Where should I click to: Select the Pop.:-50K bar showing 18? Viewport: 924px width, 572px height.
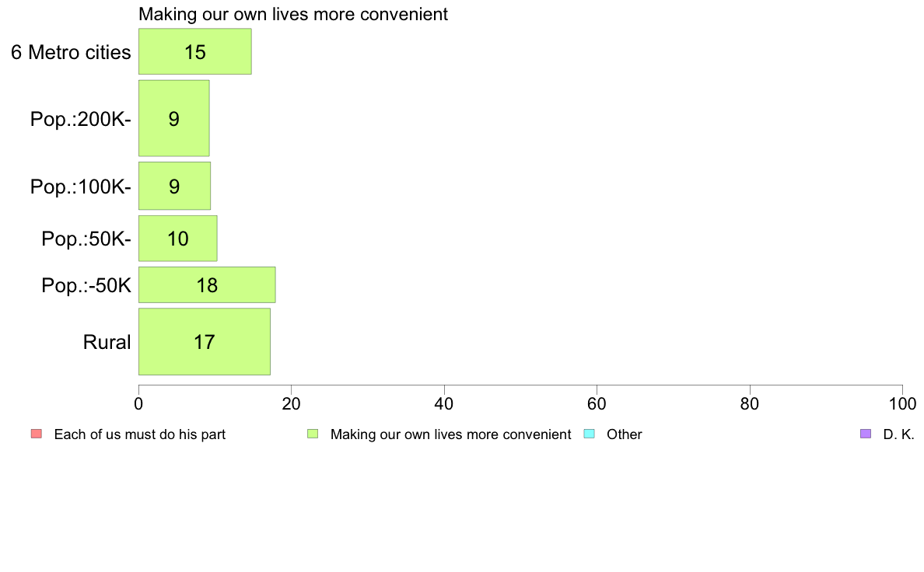click(x=207, y=284)
